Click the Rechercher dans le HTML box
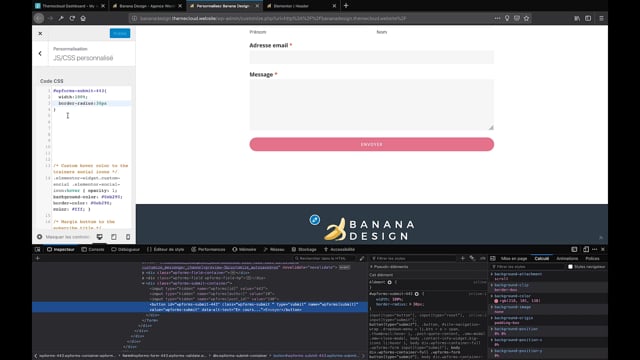This screenshot has width=640, height=360. point(325,258)
